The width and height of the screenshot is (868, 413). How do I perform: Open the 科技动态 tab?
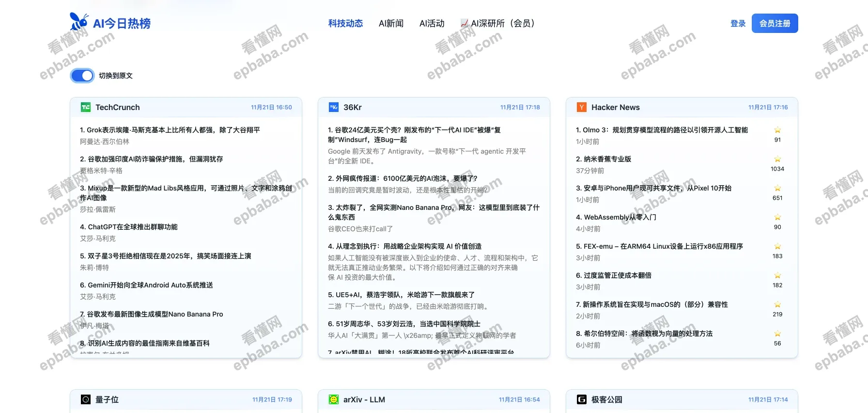coord(345,23)
